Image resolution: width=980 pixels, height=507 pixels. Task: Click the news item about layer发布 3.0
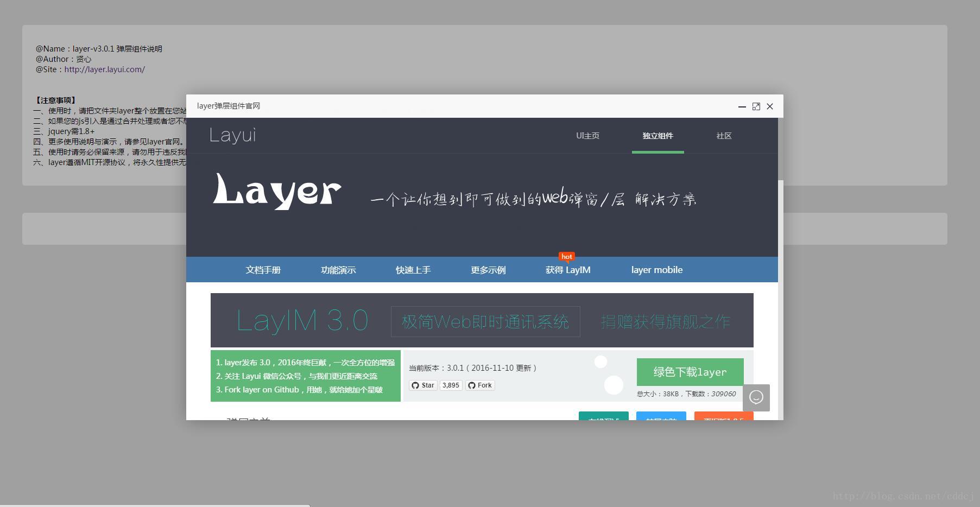click(x=305, y=363)
